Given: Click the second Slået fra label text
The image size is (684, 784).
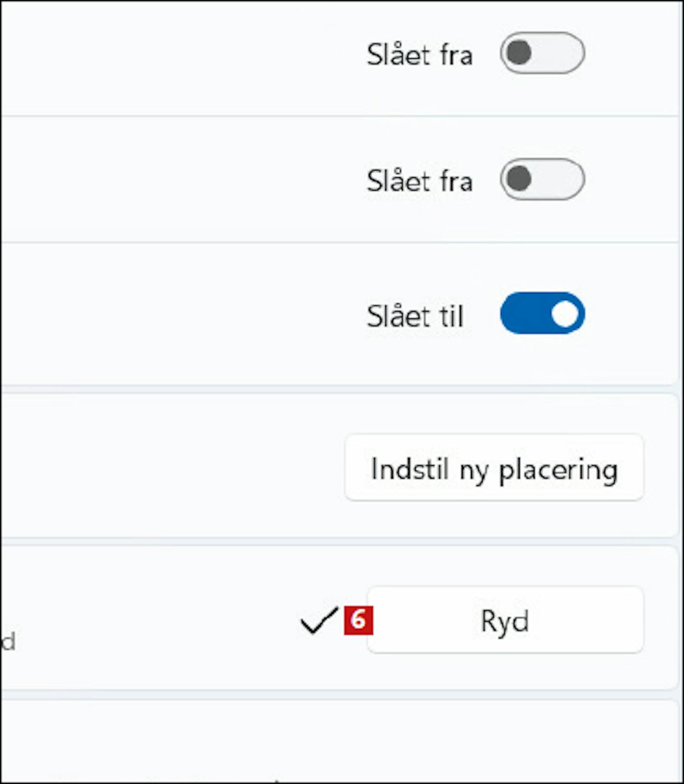Looking at the screenshot, I should click(x=420, y=181).
